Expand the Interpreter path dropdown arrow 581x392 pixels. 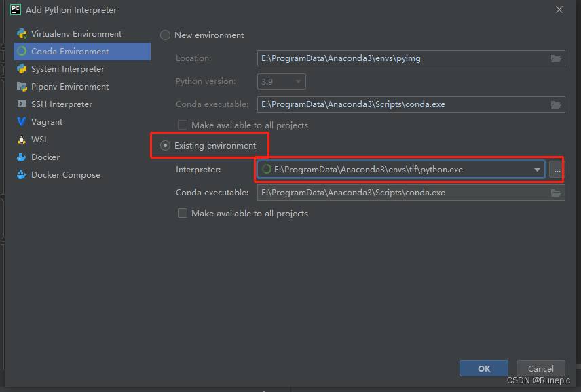(537, 170)
